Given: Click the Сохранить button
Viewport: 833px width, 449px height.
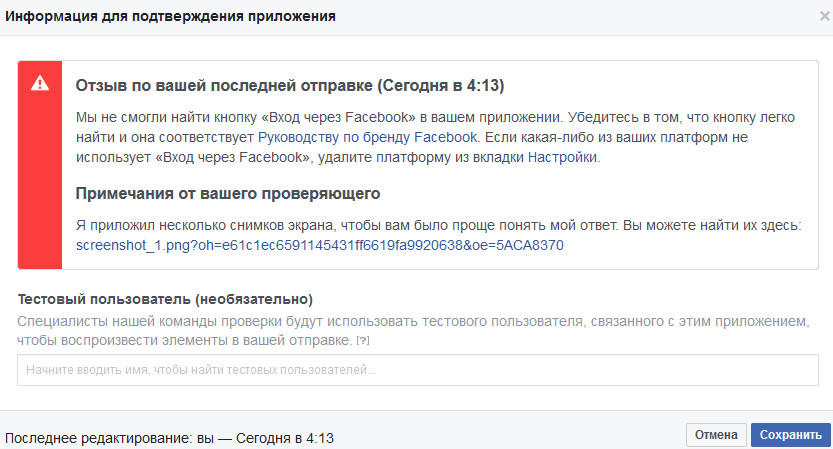Looking at the screenshot, I should coord(790,435).
